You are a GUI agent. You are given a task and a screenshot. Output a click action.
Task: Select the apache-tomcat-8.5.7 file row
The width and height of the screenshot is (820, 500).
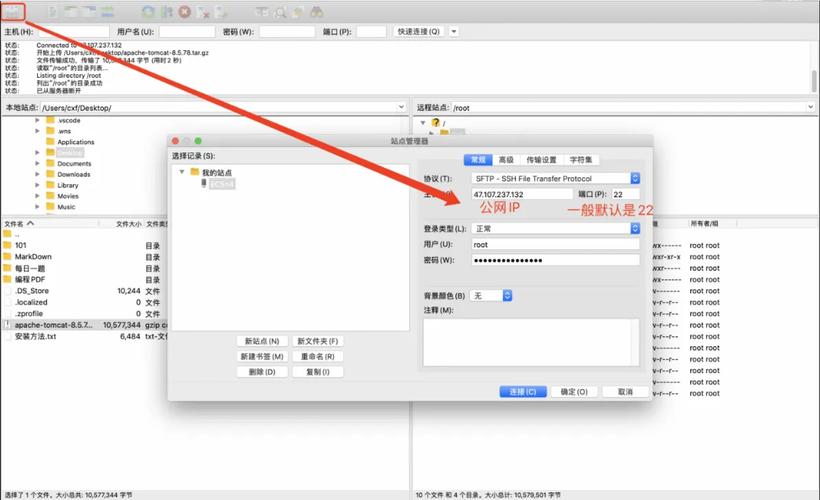coord(85,325)
